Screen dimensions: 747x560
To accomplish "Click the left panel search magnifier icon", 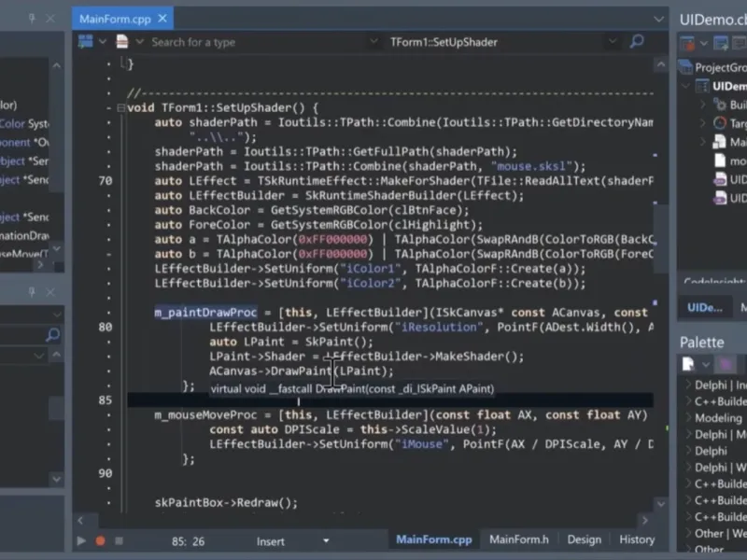I will tap(53, 335).
